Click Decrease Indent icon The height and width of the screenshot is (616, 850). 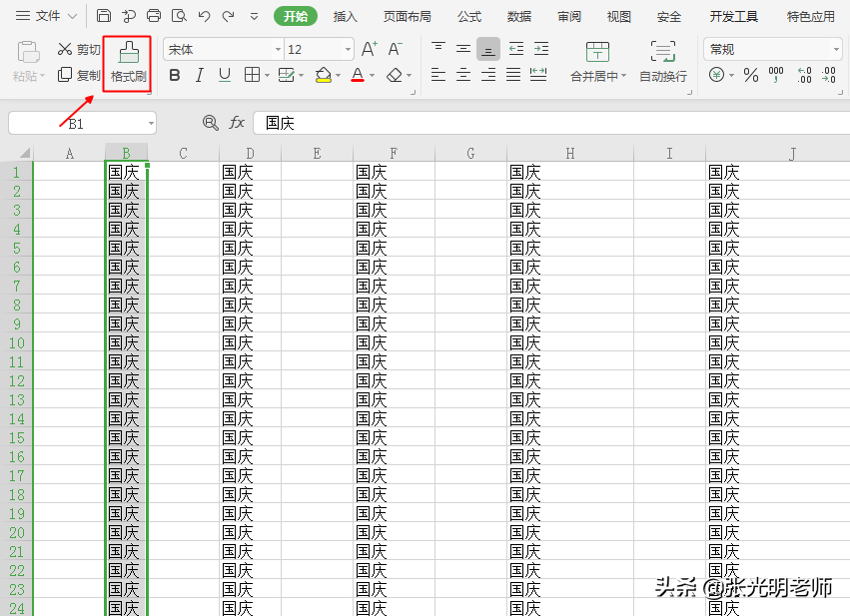(516, 49)
